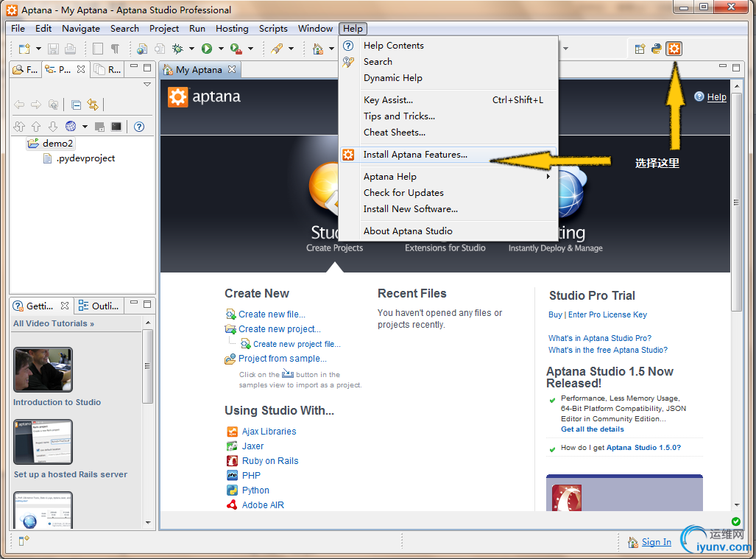Toggle block selection mode in the toolbar
This screenshot has height=559, width=756.
pos(98,49)
